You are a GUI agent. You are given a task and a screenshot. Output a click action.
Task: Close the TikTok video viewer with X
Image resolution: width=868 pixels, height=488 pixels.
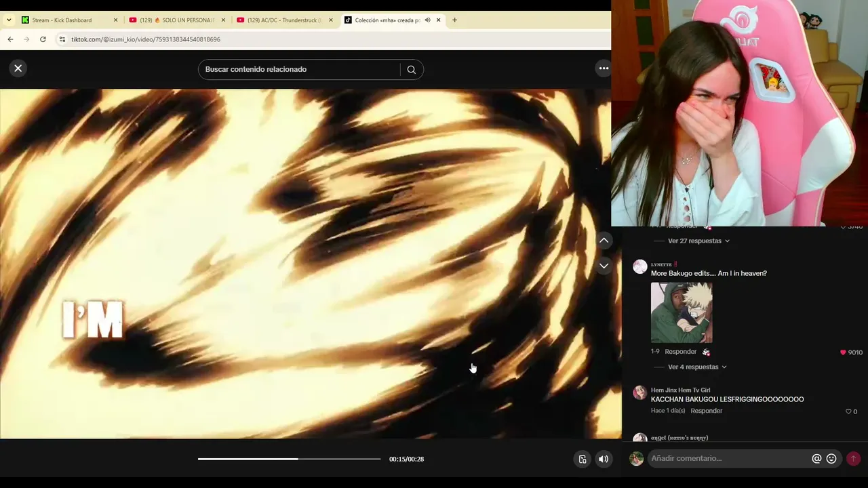click(18, 68)
